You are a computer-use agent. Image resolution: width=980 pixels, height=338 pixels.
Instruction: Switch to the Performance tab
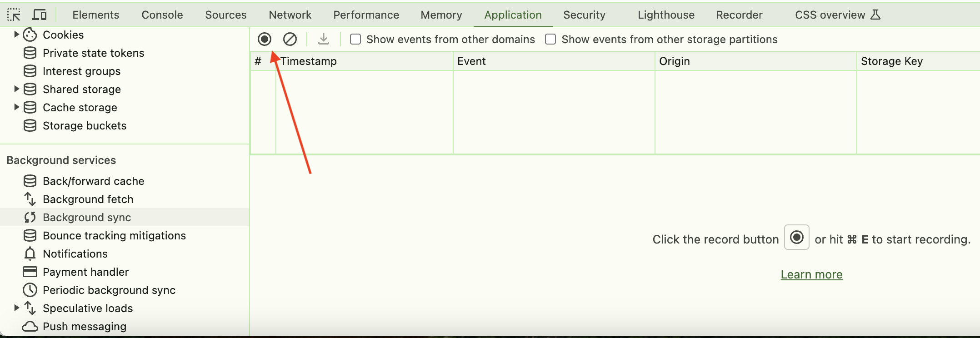366,15
